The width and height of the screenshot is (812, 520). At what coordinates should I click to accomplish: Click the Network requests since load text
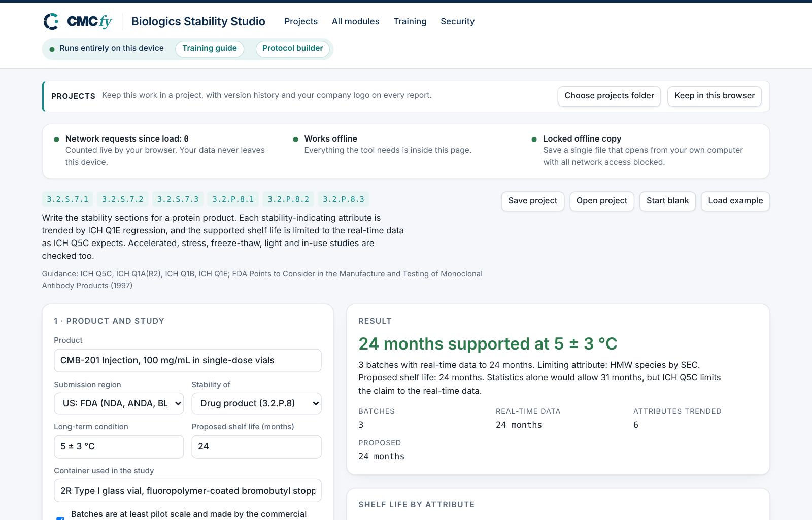tap(127, 138)
